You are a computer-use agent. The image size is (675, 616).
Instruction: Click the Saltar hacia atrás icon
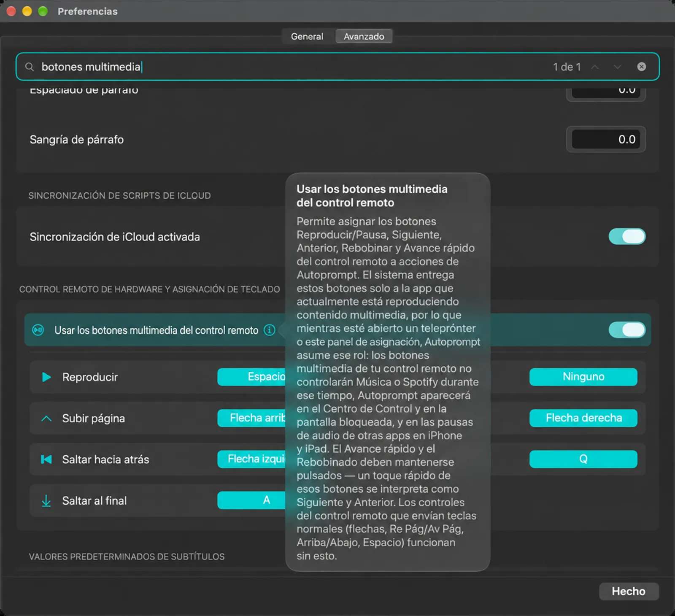(x=46, y=459)
